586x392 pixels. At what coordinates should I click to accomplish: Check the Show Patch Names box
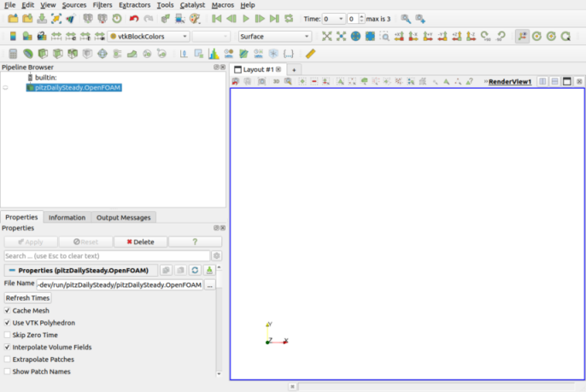click(8, 372)
